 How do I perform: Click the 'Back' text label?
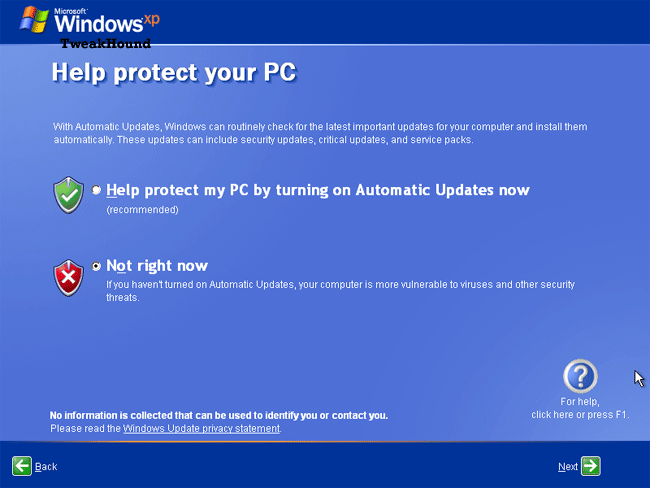pos(46,467)
